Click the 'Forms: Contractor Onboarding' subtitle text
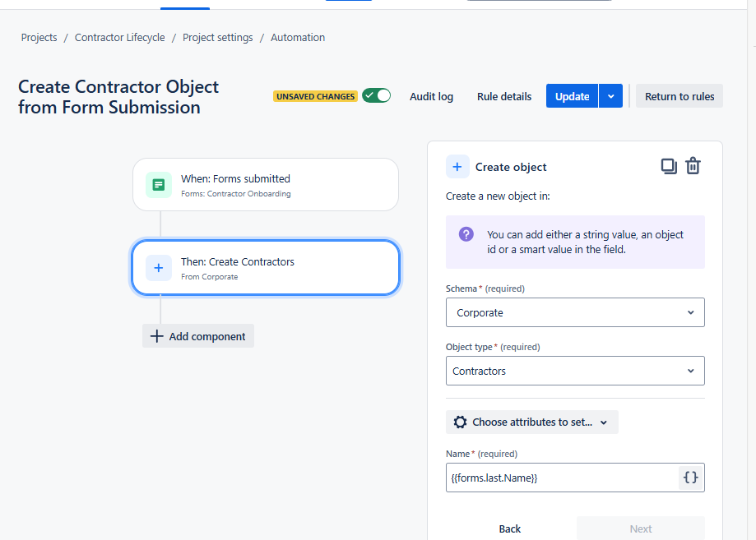 236,194
